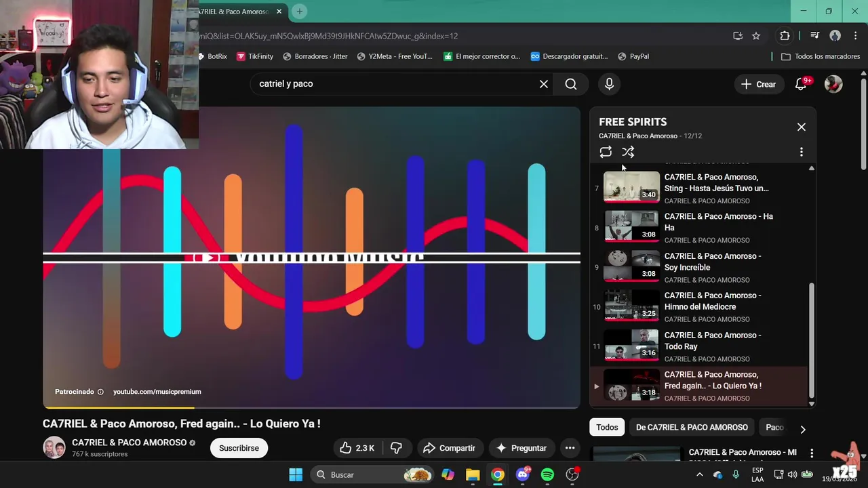Open the Descargador gratuit... bookmark
This screenshot has height=488, width=868.
click(570, 56)
